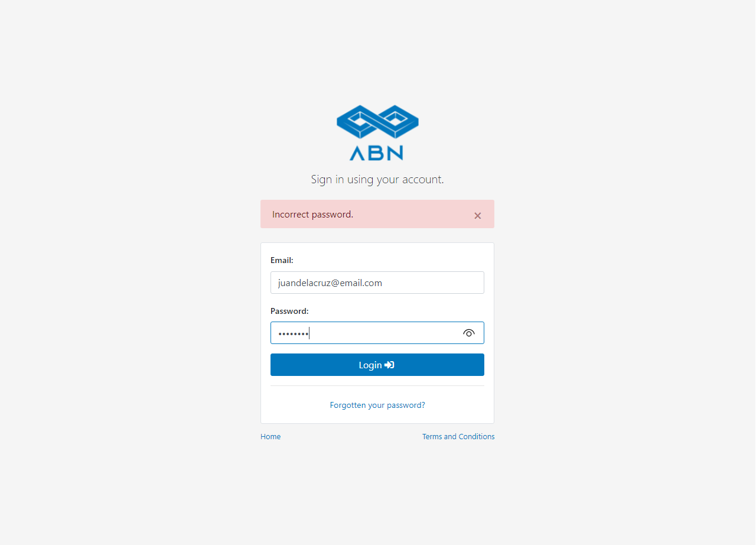Click the ABN lettering below the logo
Viewport: 756px width, 545px height.
[x=376, y=153]
